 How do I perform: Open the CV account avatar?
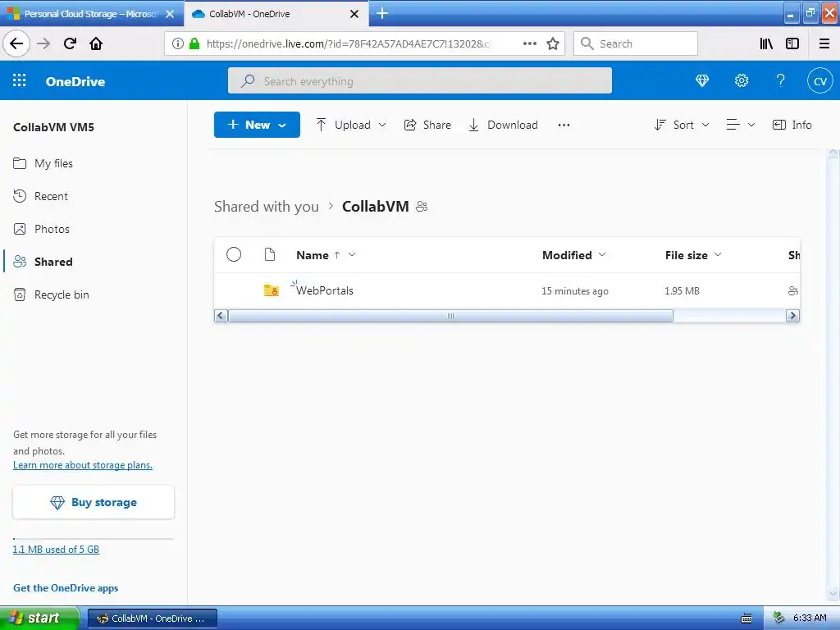(820, 81)
